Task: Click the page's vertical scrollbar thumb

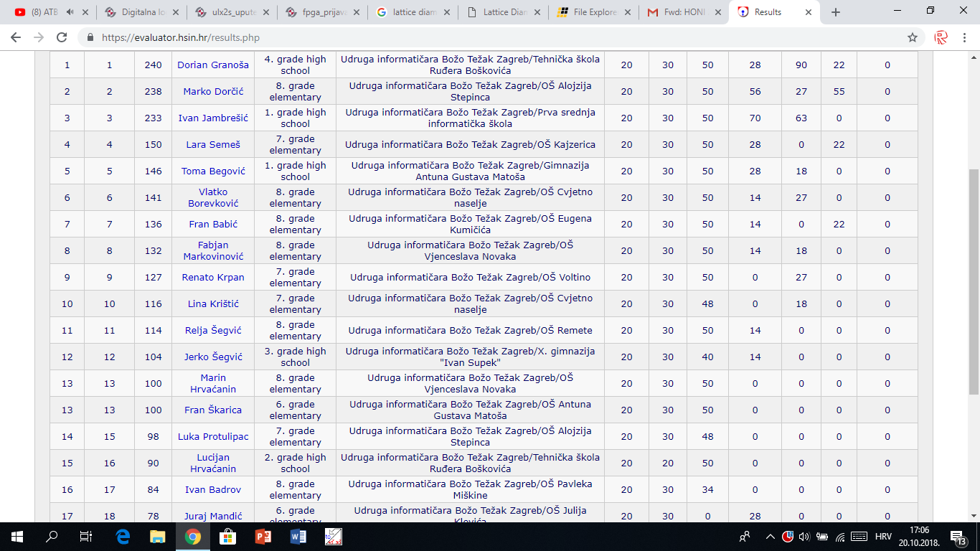Action: pyautogui.click(x=974, y=280)
